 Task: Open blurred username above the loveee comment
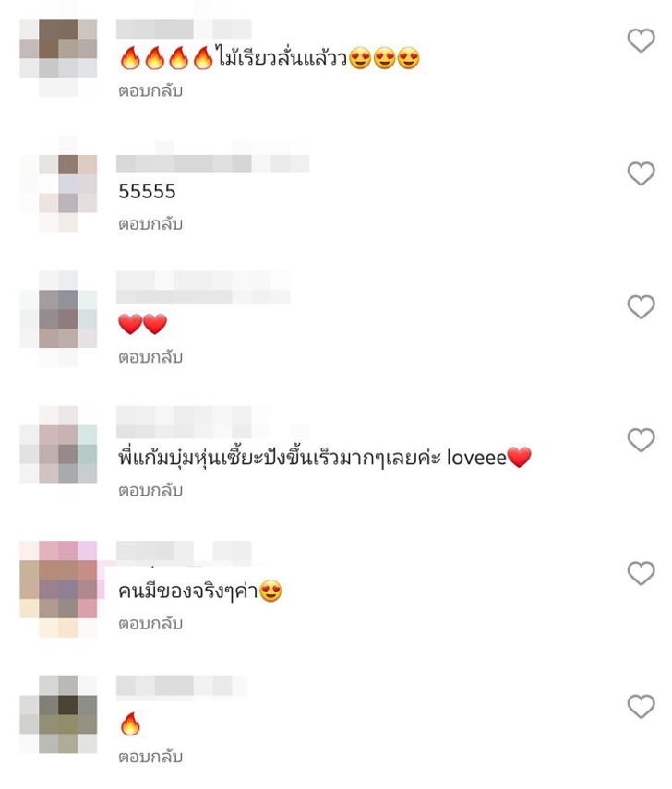point(211,422)
